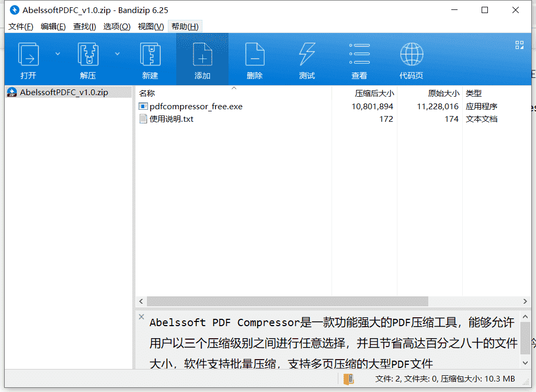
Task: Click the text document file icon
Action: pyautogui.click(x=143, y=119)
